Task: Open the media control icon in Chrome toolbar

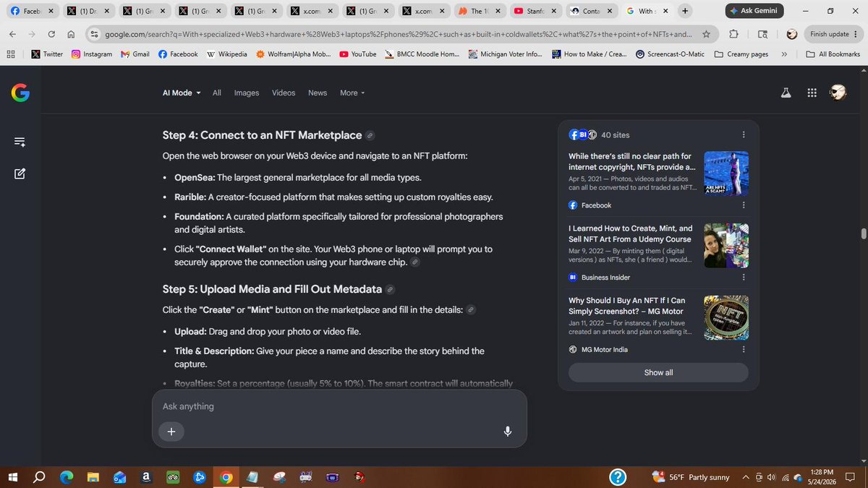Action: point(762,34)
